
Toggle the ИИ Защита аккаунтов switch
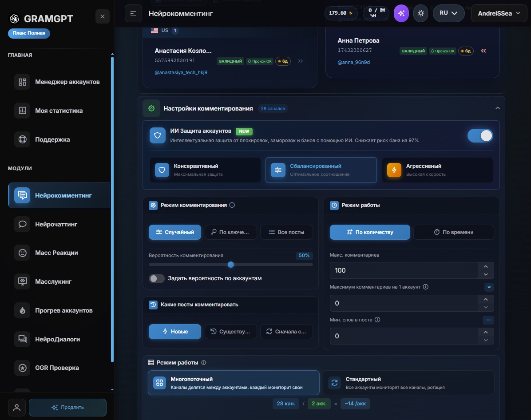click(x=480, y=135)
